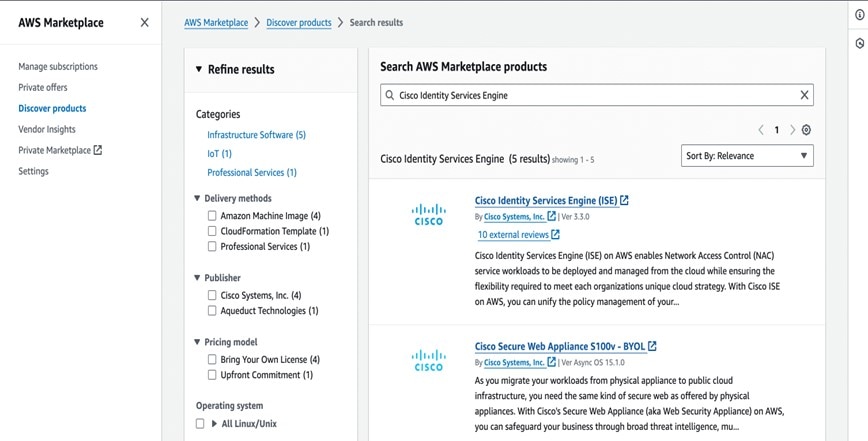868x441 pixels.
Task: Clear the search field with the X icon
Action: 804,95
